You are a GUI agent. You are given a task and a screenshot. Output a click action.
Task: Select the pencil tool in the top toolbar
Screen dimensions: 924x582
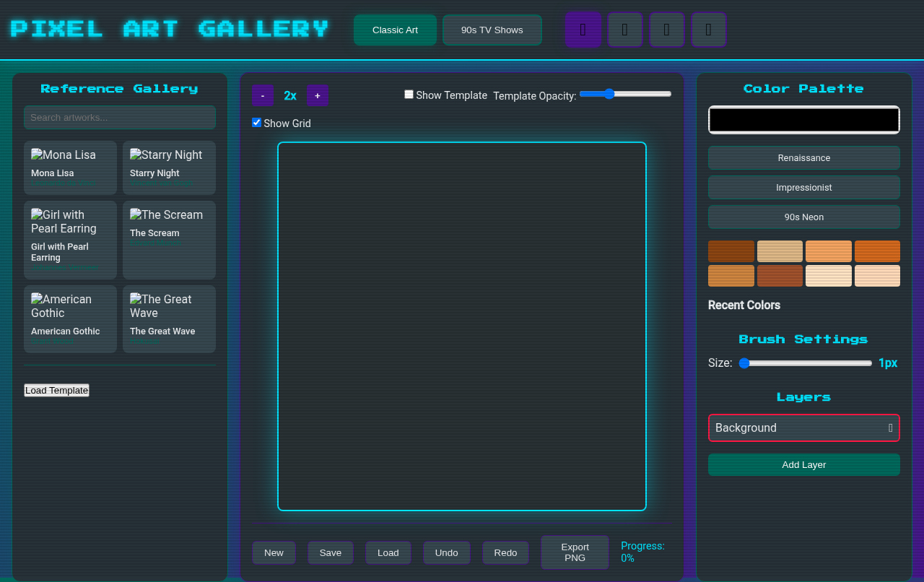[583, 29]
